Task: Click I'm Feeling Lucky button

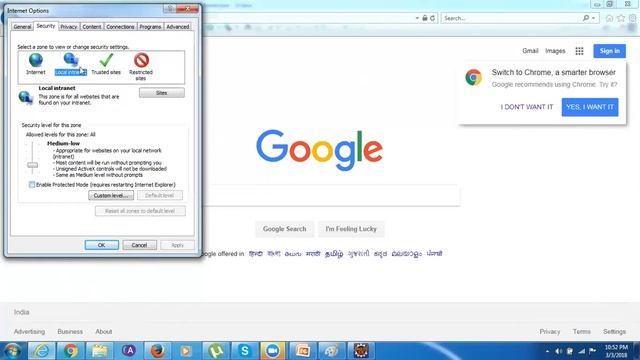Action: 351,229
